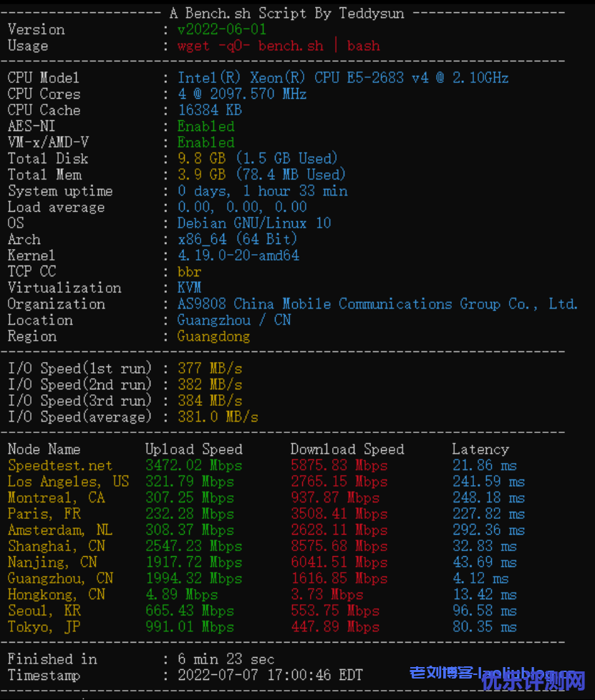
Task: Click the Speedtest.net node name
Action: pos(60,465)
